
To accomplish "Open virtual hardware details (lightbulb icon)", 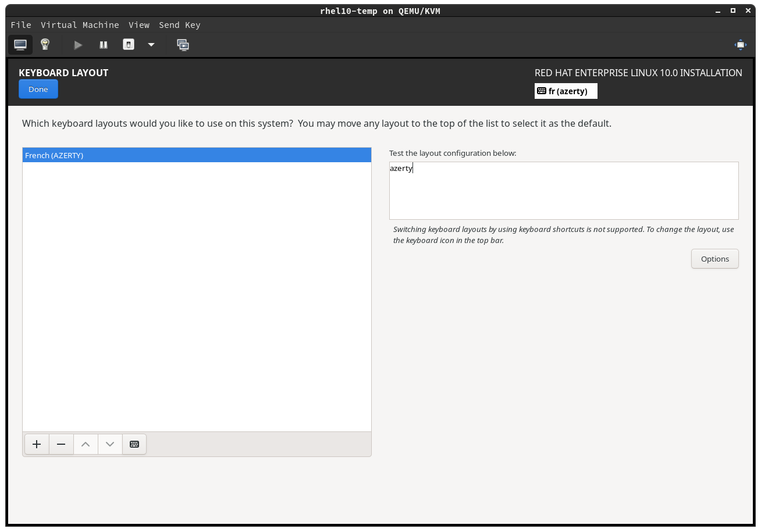I will pyautogui.click(x=45, y=45).
